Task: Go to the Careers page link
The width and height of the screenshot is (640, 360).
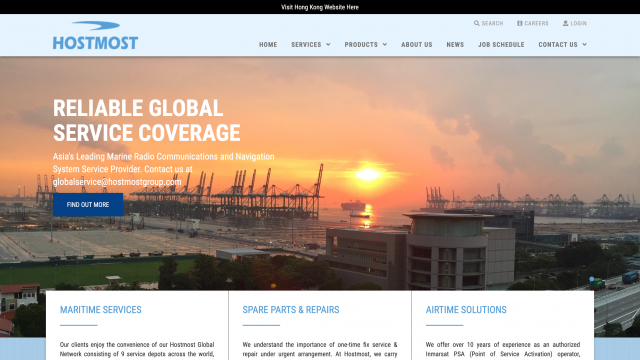Action: [536, 23]
